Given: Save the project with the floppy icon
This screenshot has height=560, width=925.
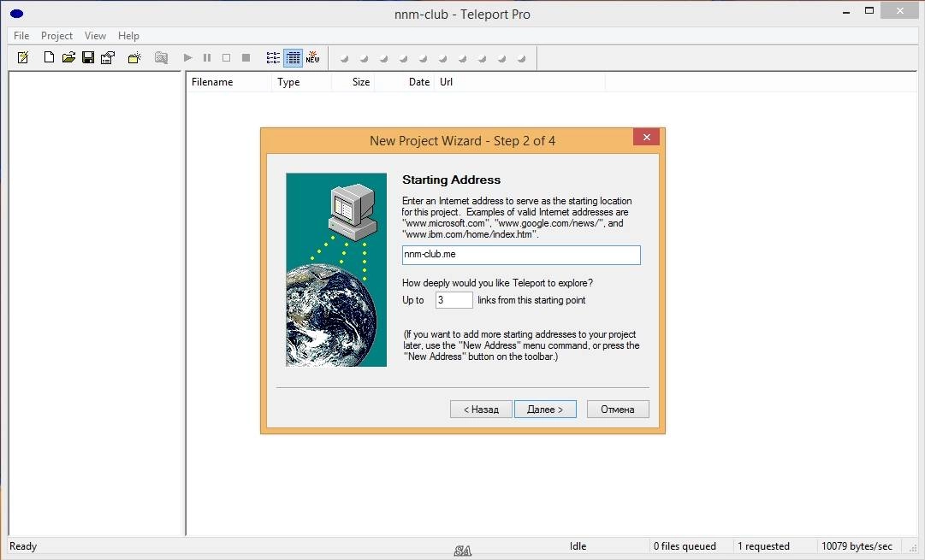Looking at the screenshot, I should 88,57.
